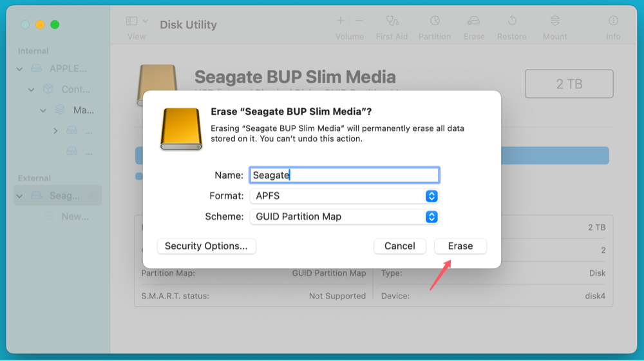
Task: Click the Disk Utility window title
Action: point(188,24)
